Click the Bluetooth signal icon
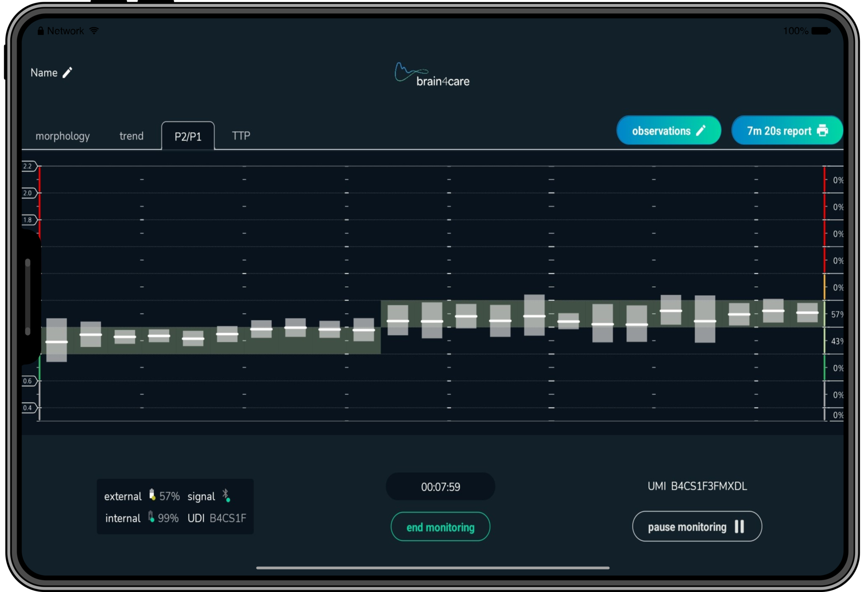Screen dimensions: 868x592 [x=226, y=495]
